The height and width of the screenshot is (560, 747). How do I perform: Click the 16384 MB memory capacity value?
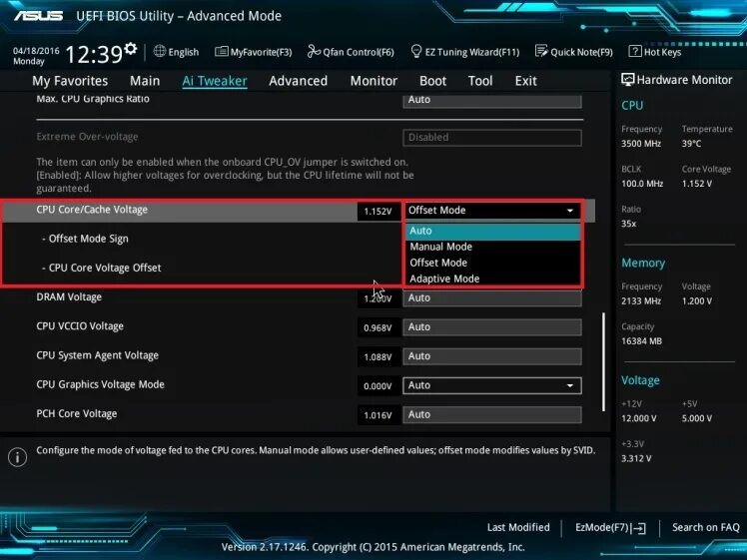click(642, 341)
